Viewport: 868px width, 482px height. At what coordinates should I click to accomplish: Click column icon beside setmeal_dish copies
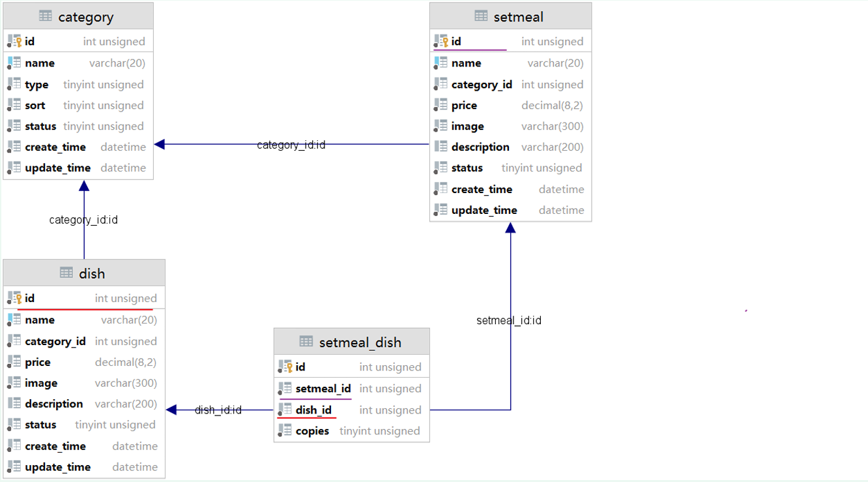pyautogui.click(x=285, y=430)
